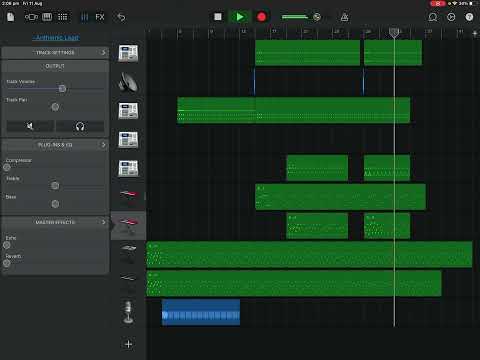This screenshot has height=360, width=480.
Task: Select the first drum machine track header
Action: (x=128, y=53)
